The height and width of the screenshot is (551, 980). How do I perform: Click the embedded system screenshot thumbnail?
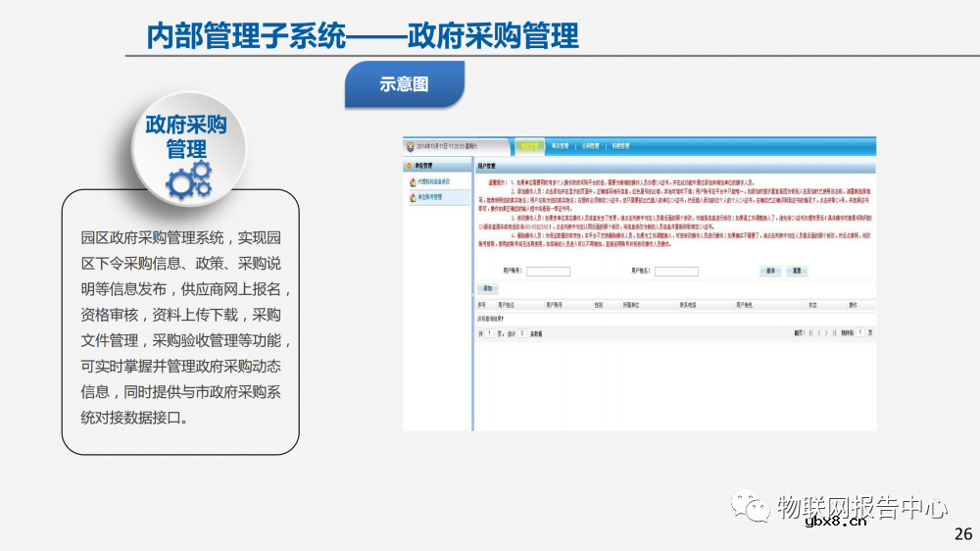639,283
